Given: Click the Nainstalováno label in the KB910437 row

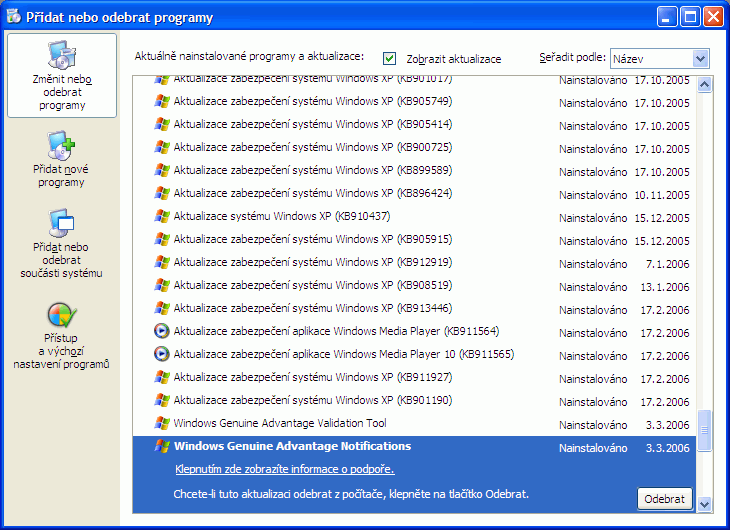Looking at the screenshot, I should click(x=593, y=218).
